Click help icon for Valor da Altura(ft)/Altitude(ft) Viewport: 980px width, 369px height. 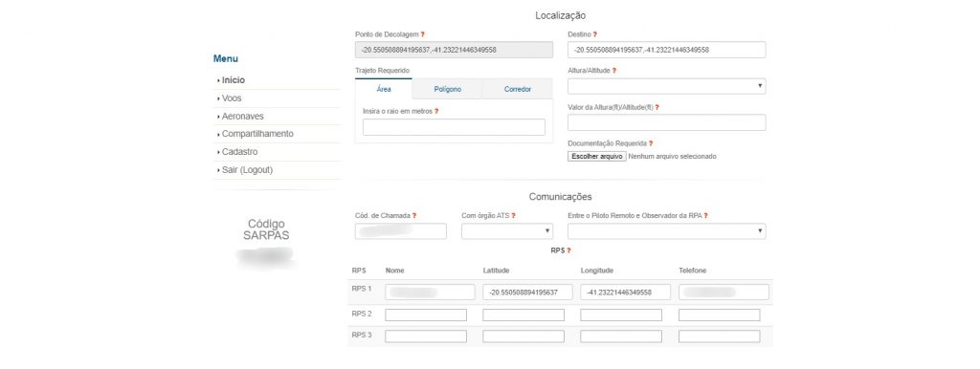point(657,107)
